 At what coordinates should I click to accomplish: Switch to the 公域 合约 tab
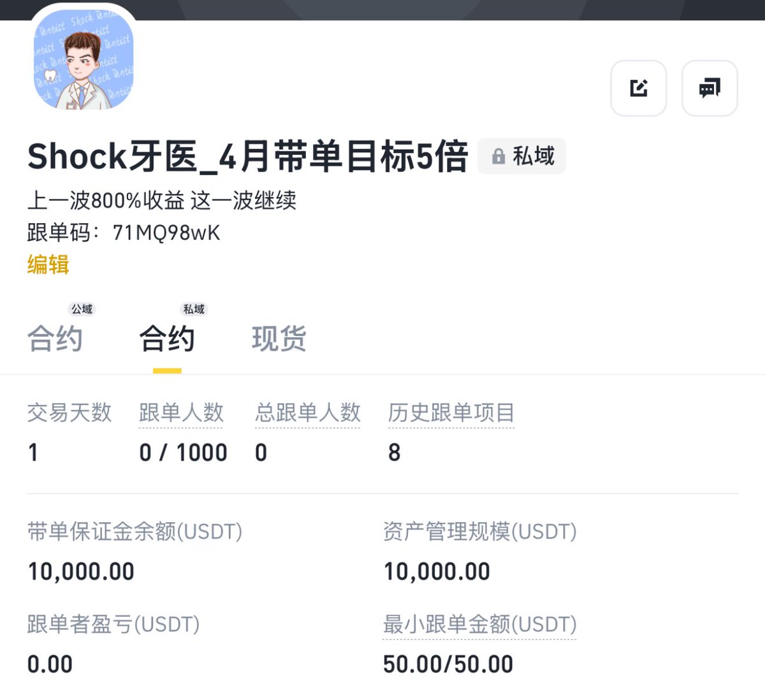55,338
